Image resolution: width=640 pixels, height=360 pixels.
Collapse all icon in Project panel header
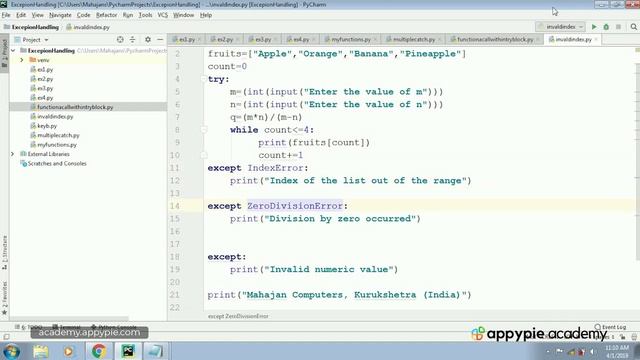pyautogui.click(x=132, y=40)
